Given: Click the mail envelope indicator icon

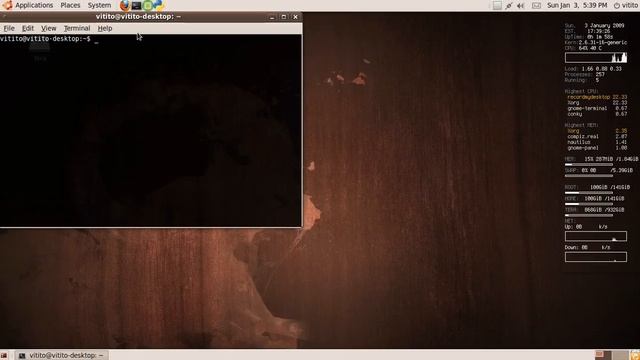Looking at the screenshot, I should coord(536,5).
